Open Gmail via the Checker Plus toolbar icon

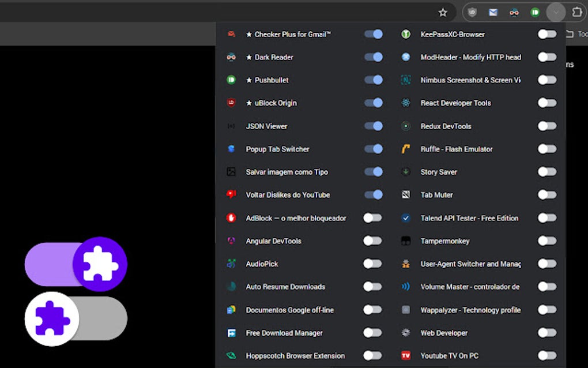pyautogui.click(x=493, y=12)
